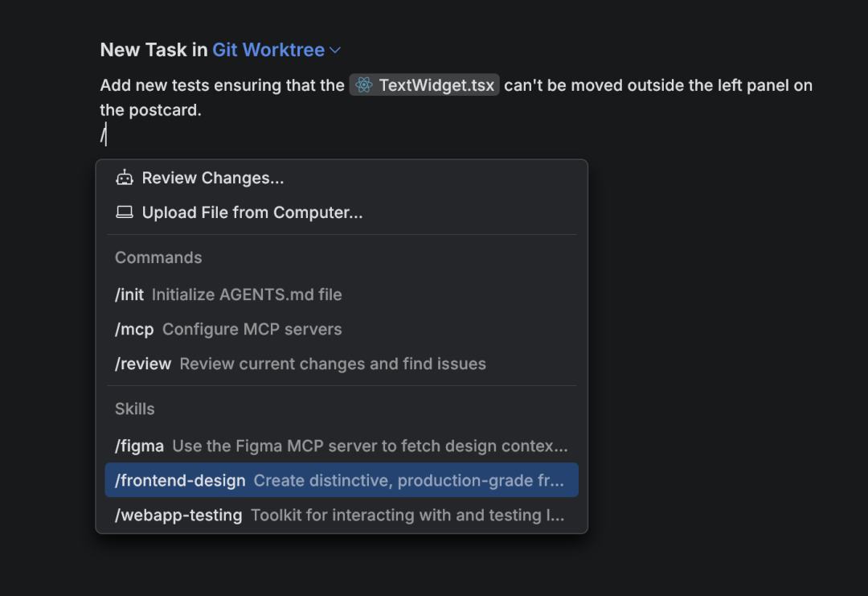Screen dimensions: 868x596
Task: Click the React icon in the TextWidget.tsx chip
Action: pyautogui.click(x=364, y=85)
